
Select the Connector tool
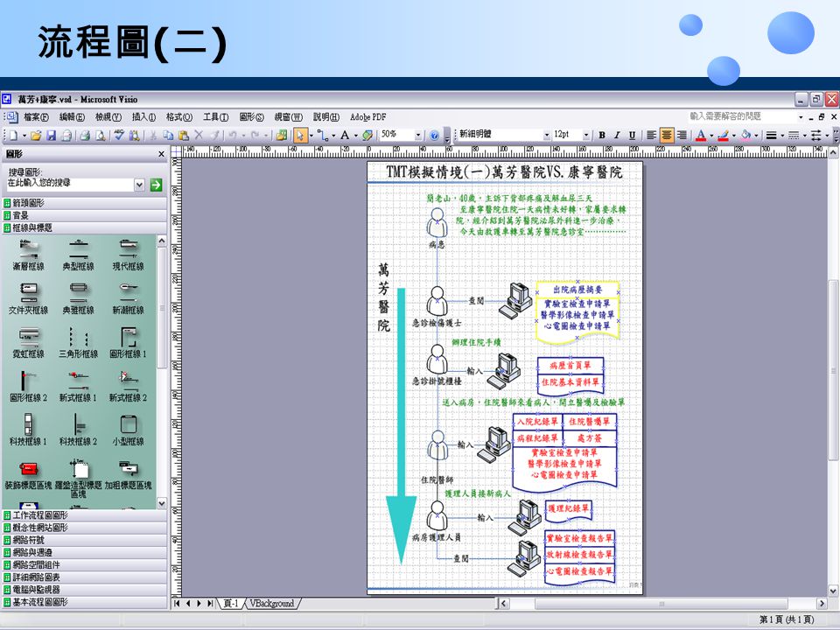click(x=323, y=136)
